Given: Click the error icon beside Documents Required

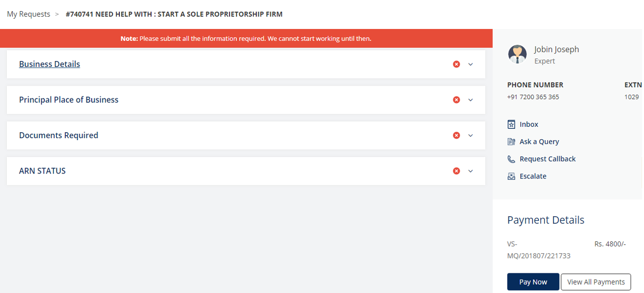Looking at the screenshot, I should (x=456, y=135).
